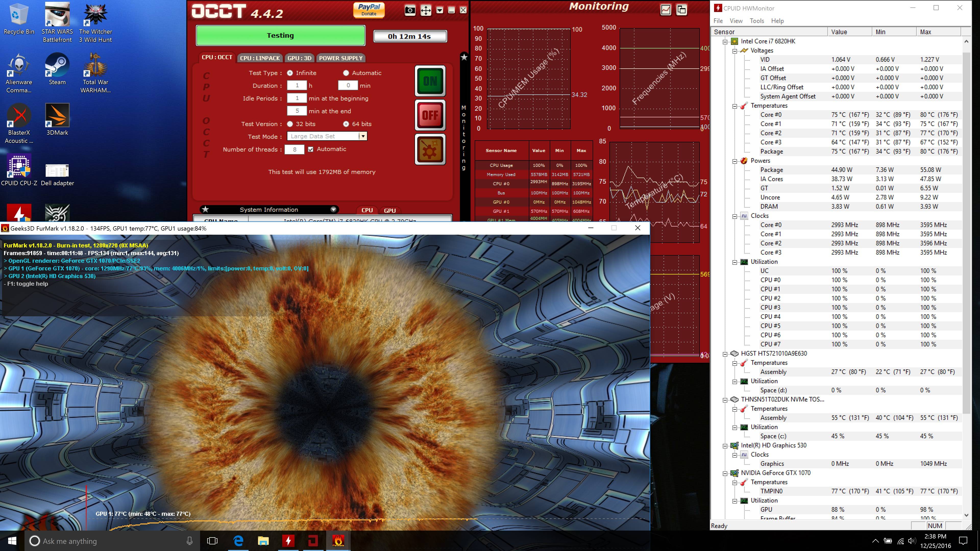Open STAR WARS Battlefront desktop icon
Image resolution: width=980 pixels, height=551 pixels.
pyautogui.click(x=57, y=22)
